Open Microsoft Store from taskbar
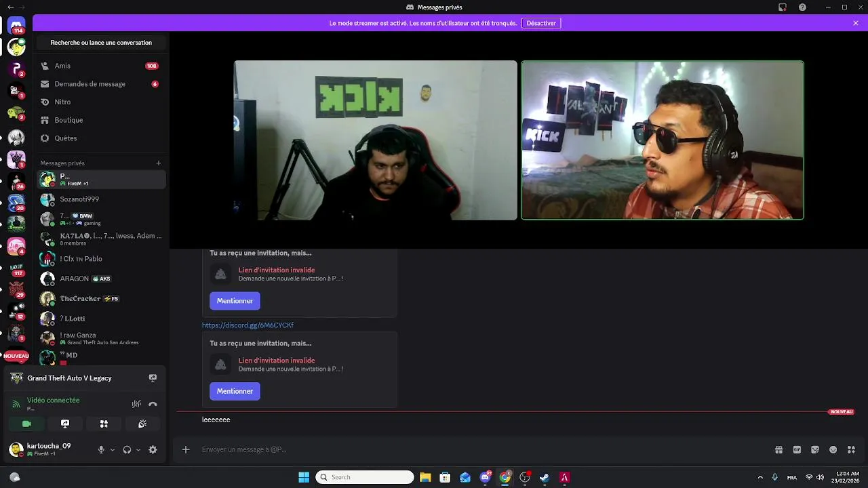 click(445, 477)
